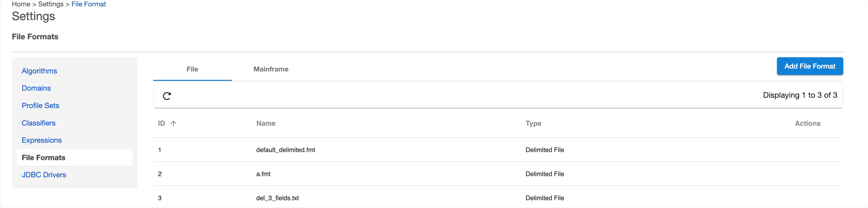Open the Expressions settings page

42,140
